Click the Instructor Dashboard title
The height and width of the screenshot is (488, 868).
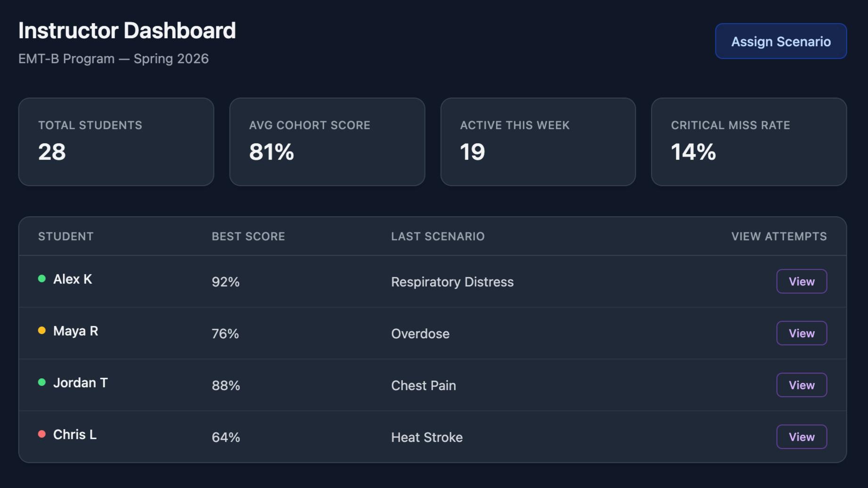127,30
